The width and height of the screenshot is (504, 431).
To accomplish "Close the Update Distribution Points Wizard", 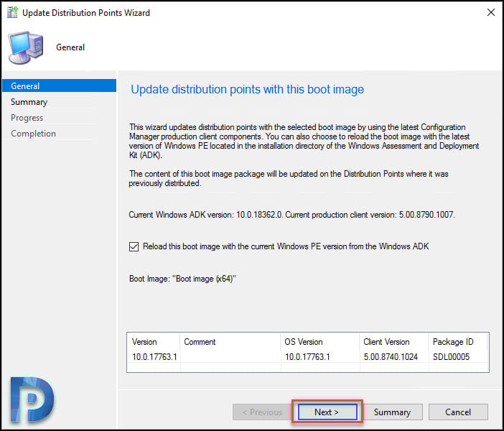I will tap(490, 12).
